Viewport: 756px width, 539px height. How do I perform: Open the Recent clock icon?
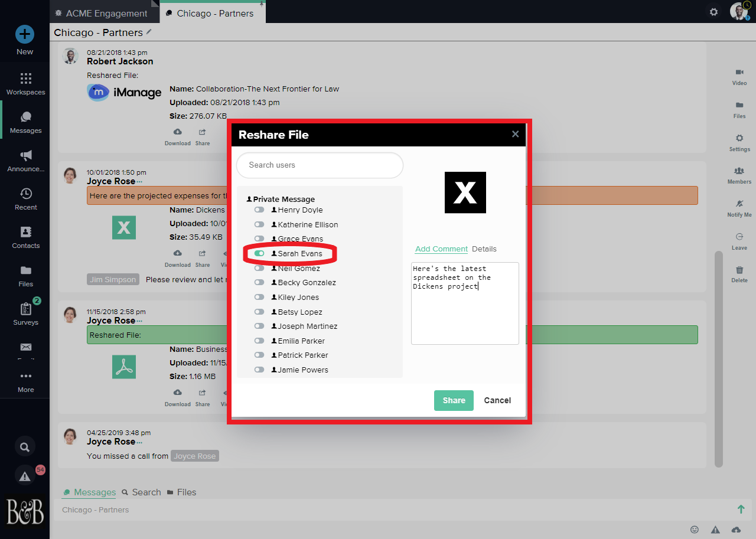pos(25,194)
